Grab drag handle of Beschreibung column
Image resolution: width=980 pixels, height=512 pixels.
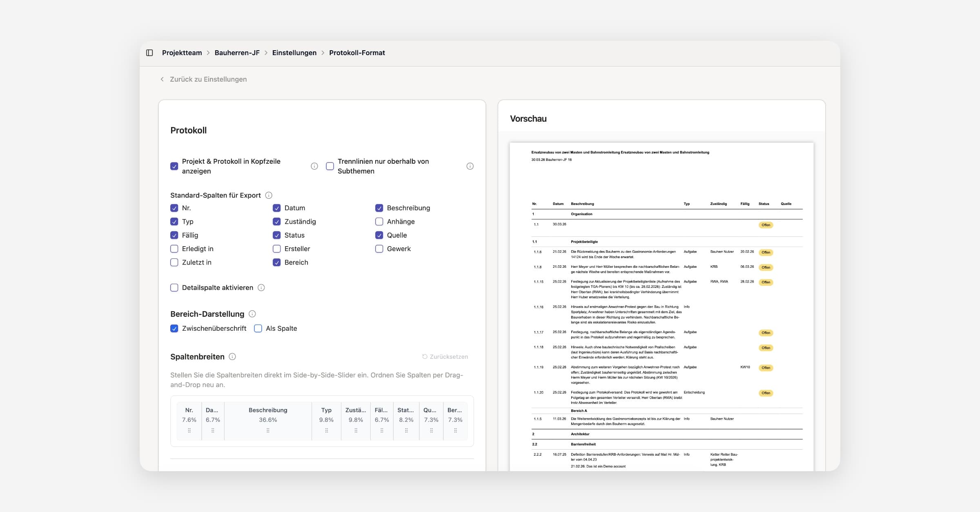268,430
